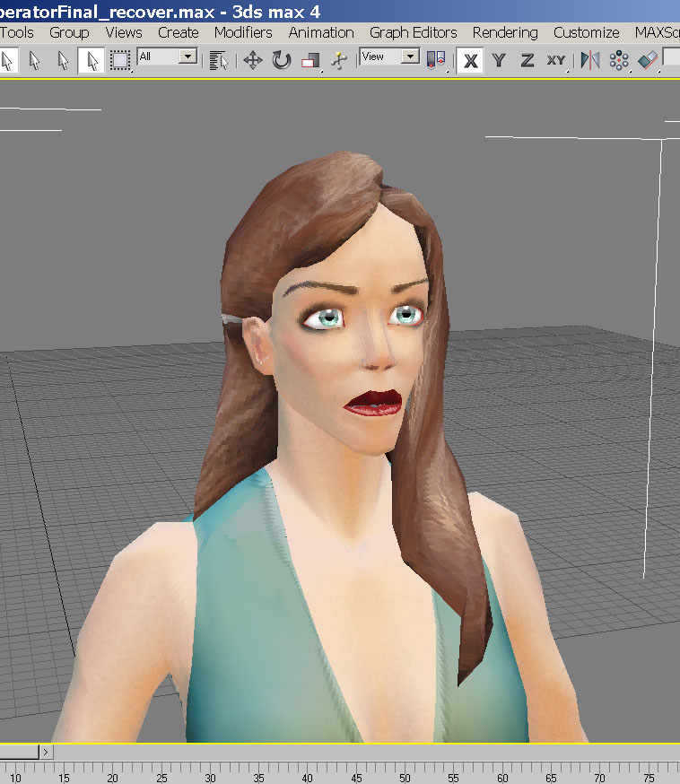Click the time slider next-frame arrow

pos(46,752)
